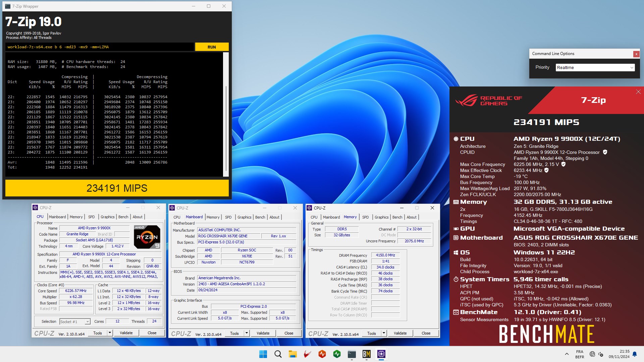644x362 pixels.
Task: Open File Explorer from the taskbar
Action: point(292,354)
